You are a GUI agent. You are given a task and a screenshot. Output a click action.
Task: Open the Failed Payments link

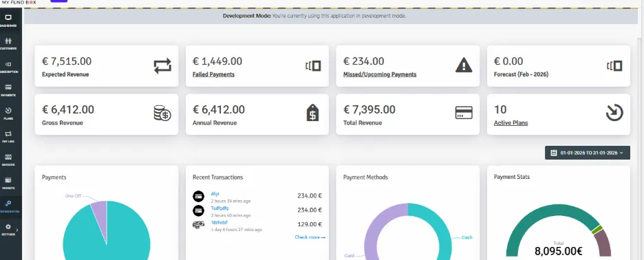(x=213, y=74)
